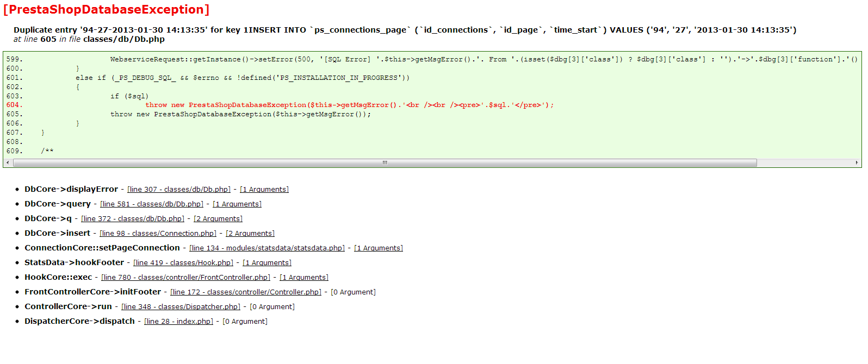Viewport: 868px width, 364px height.
Task: Click the '/**' comment on line 609
Action: (x=47, y=151)
